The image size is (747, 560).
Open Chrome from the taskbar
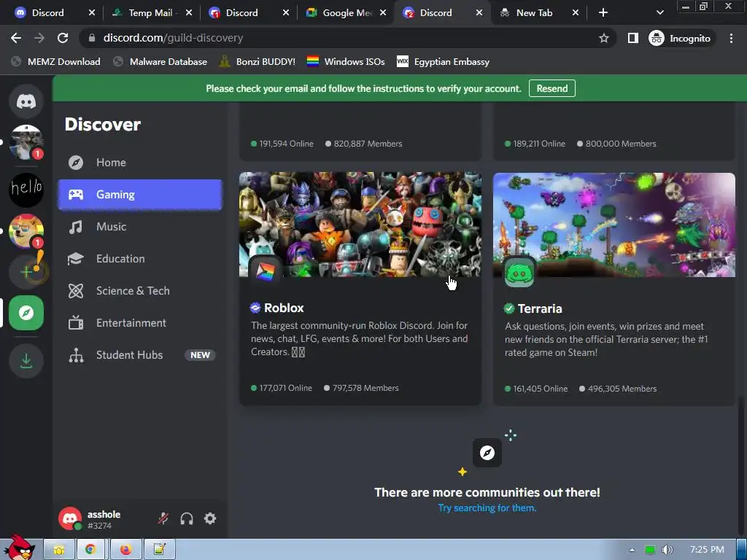click(90, 550)
